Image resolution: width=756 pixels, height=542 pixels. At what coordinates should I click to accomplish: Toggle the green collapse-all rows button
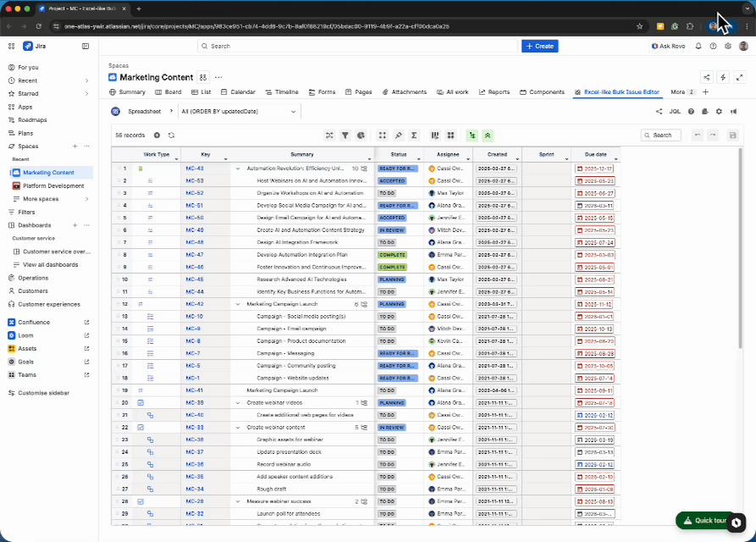(487, 135)
